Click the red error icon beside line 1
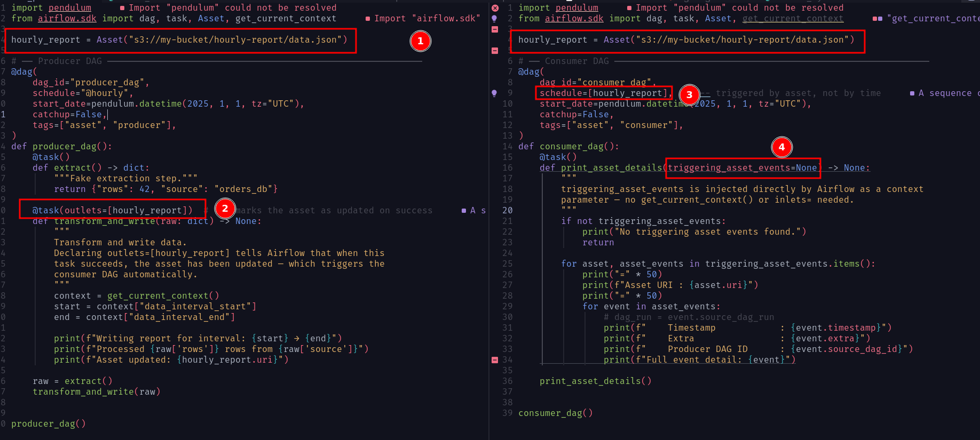 (x=495, y=8)
